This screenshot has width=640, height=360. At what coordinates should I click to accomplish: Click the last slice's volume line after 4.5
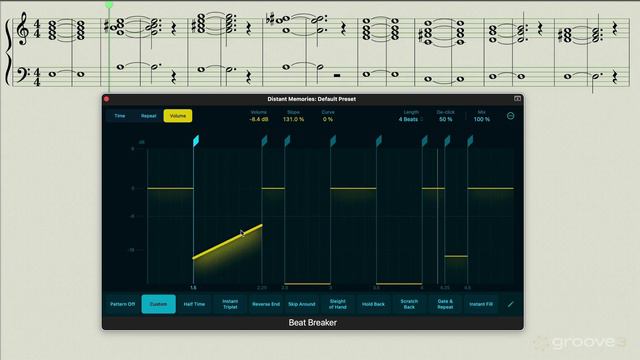490,189
